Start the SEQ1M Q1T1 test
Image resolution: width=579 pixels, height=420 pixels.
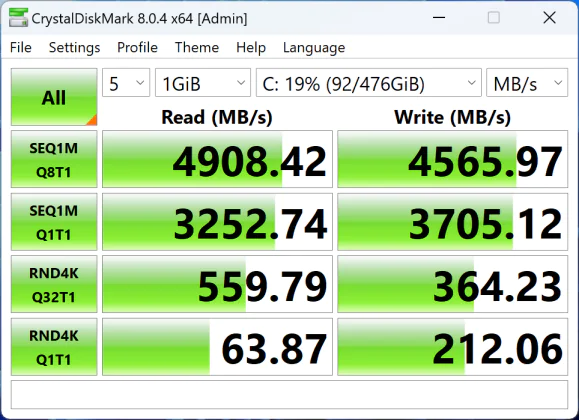[54, 222]
